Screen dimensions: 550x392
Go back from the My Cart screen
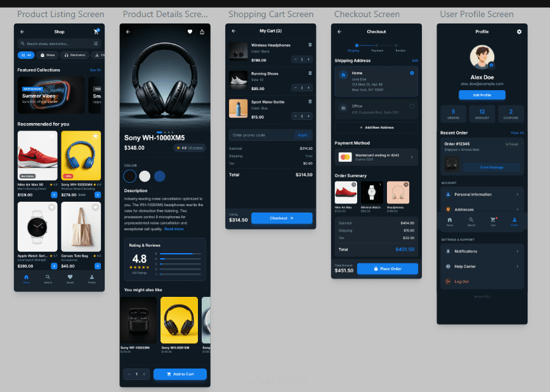coord(233,31)
